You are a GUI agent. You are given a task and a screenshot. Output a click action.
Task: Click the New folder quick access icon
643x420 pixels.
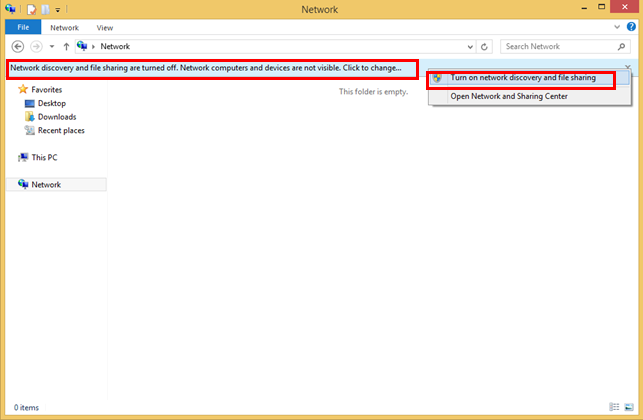45,9
